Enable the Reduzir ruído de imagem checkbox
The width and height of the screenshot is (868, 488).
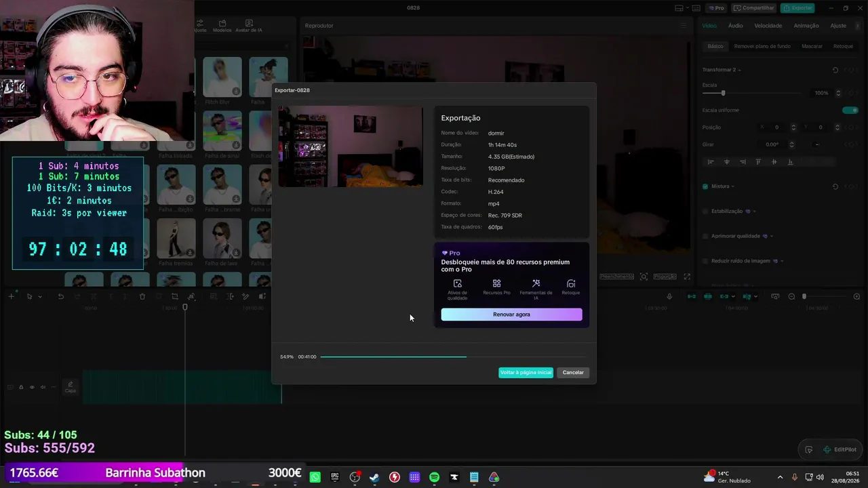pos(705,261)
